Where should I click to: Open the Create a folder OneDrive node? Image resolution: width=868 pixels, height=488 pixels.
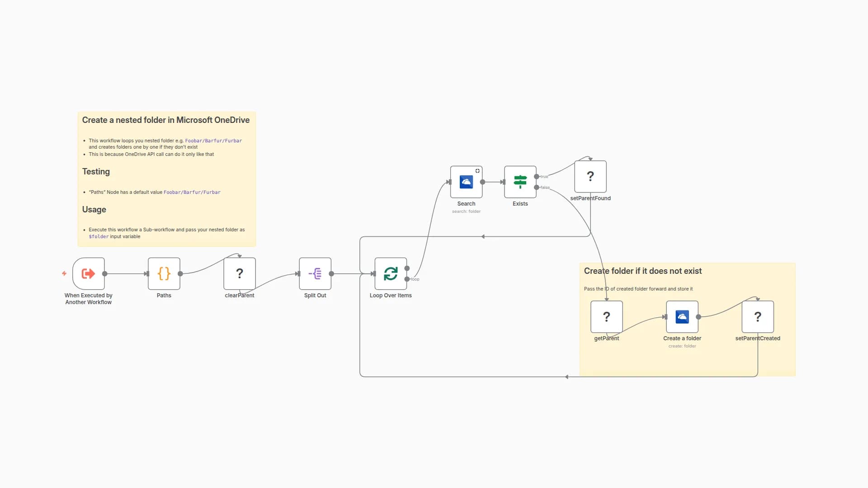point(682,316)
